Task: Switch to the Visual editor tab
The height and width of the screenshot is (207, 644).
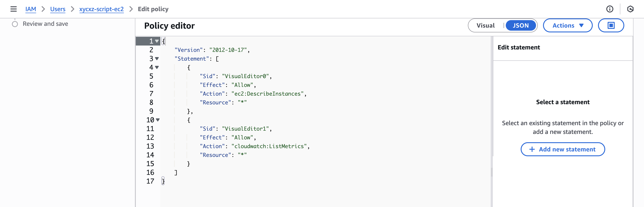Action: pyautogui.click(x=485, y=25)
